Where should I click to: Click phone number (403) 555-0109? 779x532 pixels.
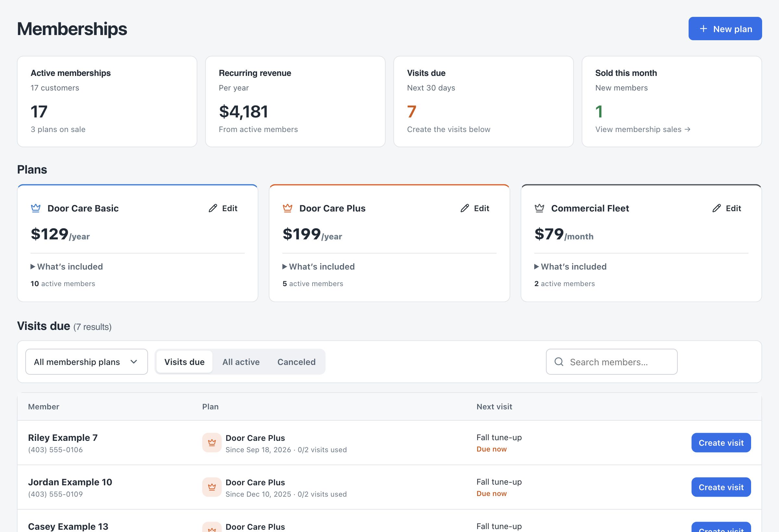[55, 494]
